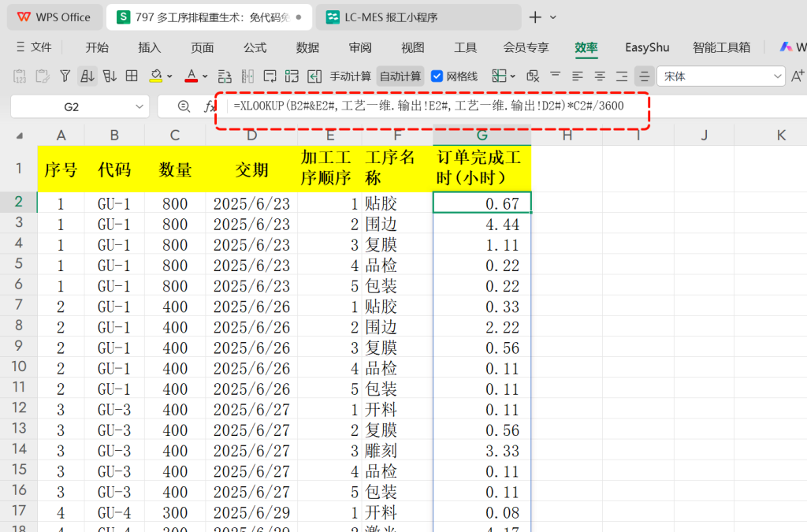
Task: Click the paste-as-values clipboard icon
Action: (x=20, y=76)
